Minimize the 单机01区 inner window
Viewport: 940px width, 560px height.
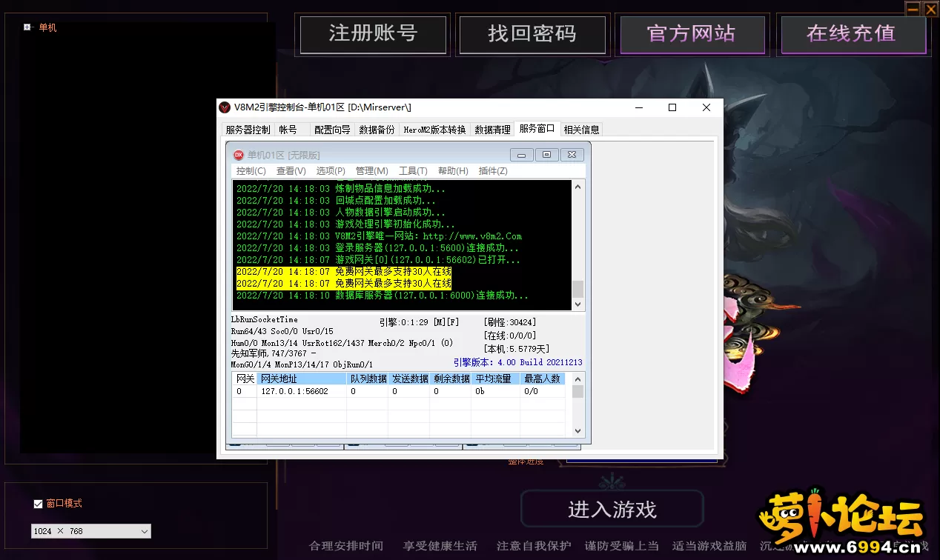pos(521,155)
